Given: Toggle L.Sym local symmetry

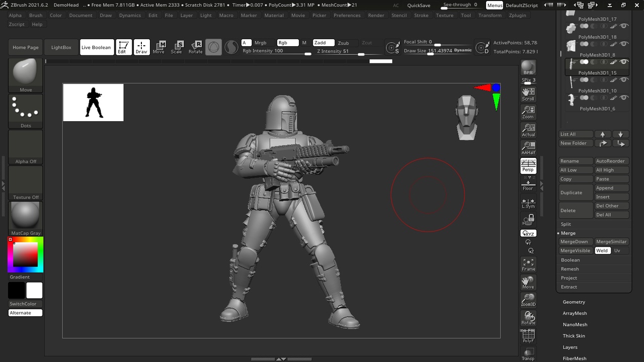Looking at the screenshot, I should [x=528, y=202].
